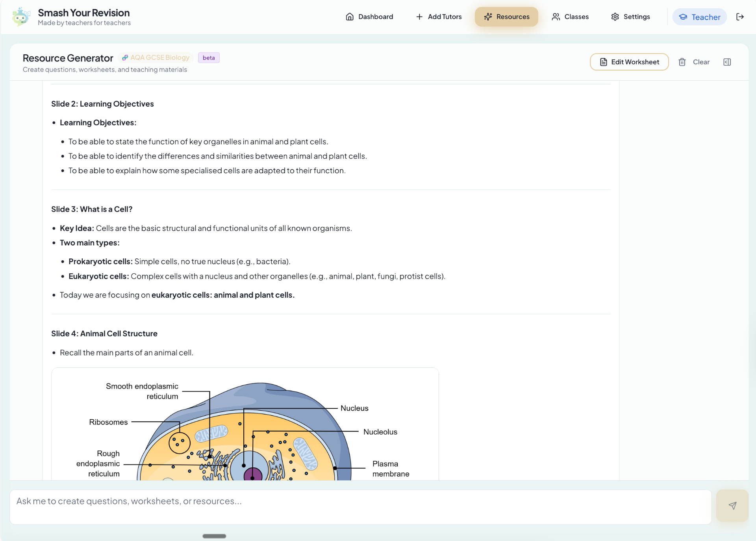
Task: Click the send paper-plane button
Action: coord(732,506)
